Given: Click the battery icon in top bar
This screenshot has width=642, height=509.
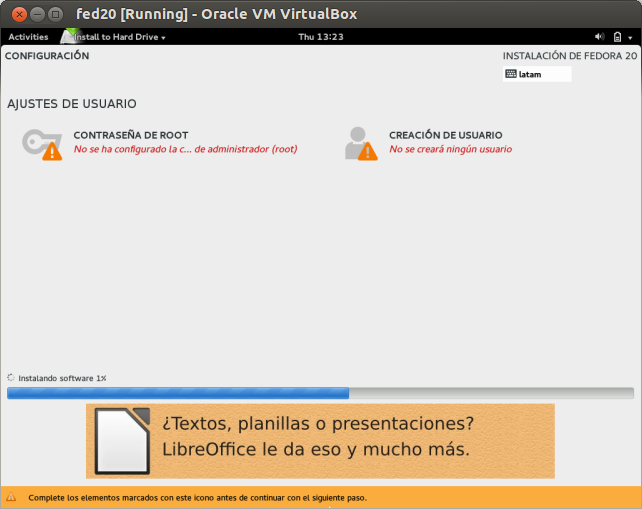Looking at the screenshot, I should coord(617,37).
